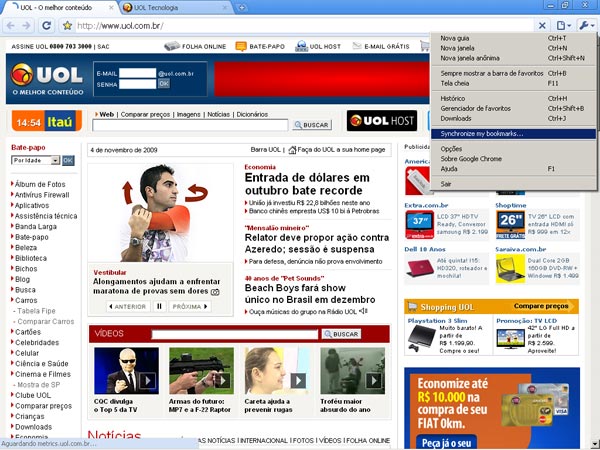The width and height of the screenshot is (600, 450).
Task: Click Sair in the menu
Action: 513,184
